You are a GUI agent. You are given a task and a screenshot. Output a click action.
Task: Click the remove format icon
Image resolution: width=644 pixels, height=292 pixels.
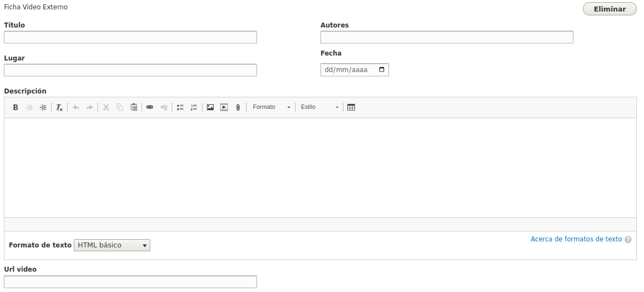[59, 107]
